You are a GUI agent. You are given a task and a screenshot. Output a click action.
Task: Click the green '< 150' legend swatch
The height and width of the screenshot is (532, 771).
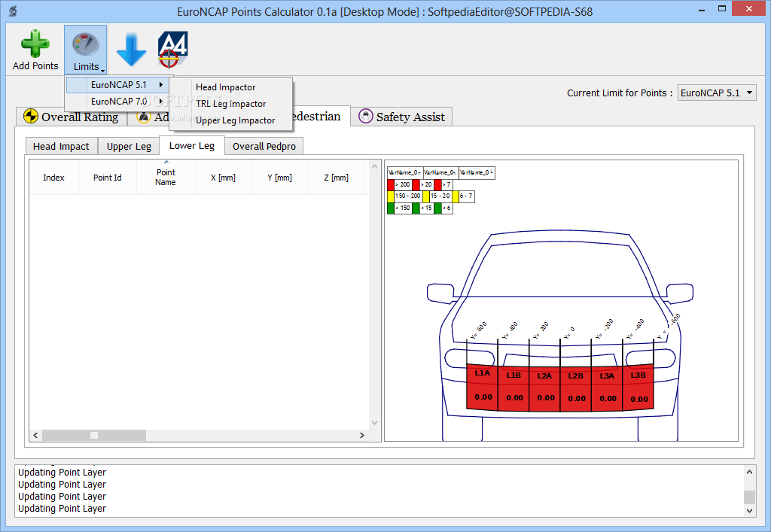coord(391,208)
